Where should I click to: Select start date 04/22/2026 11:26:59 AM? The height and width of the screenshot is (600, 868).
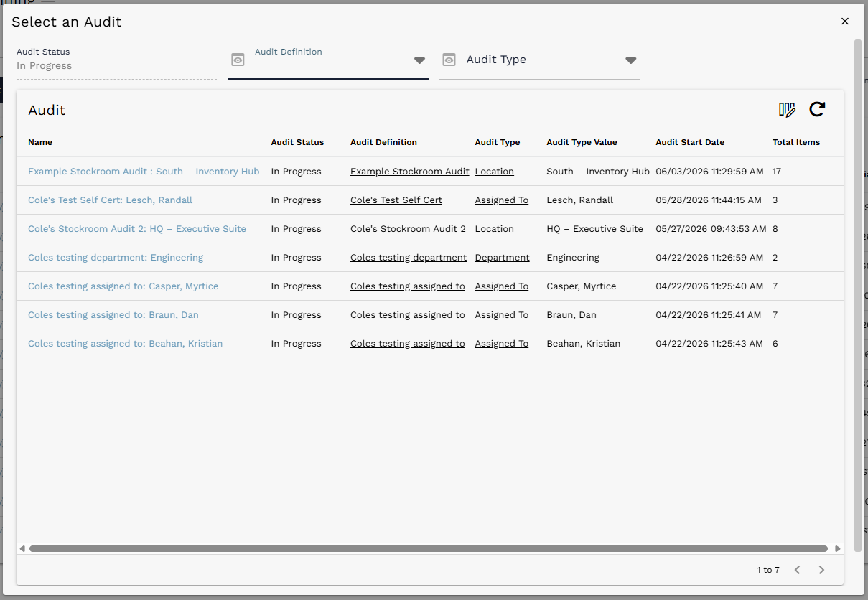711,258
